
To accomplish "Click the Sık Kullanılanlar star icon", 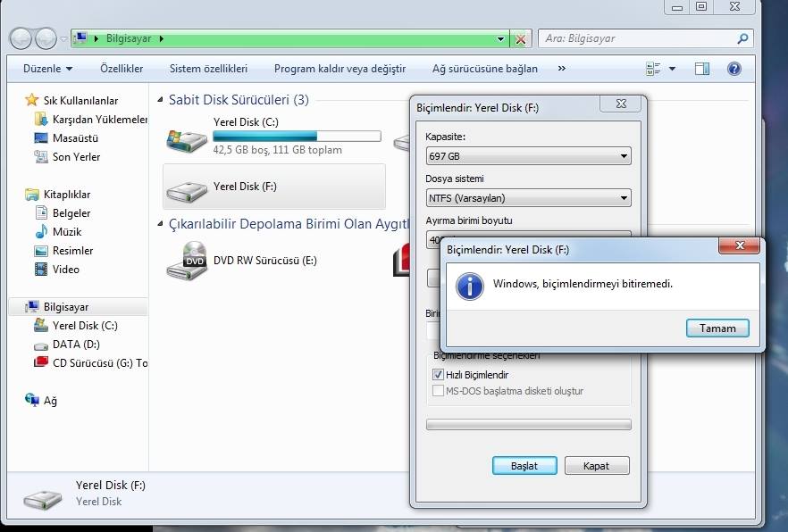I will click(31, 100).
